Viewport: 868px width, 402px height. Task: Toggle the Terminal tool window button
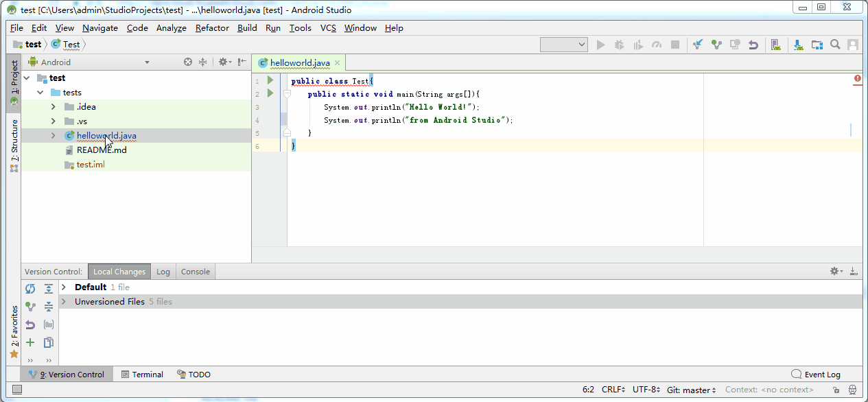142,375
